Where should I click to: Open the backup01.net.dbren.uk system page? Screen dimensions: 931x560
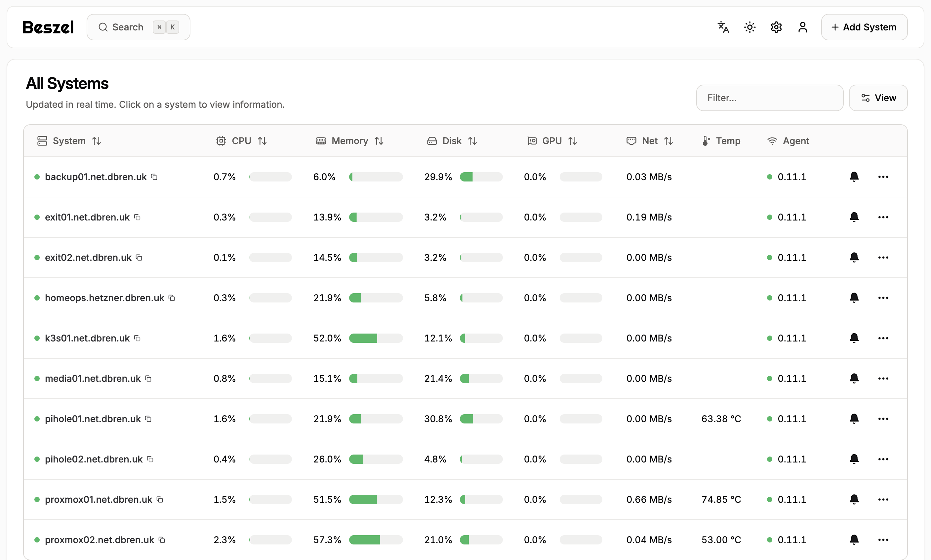96,177
